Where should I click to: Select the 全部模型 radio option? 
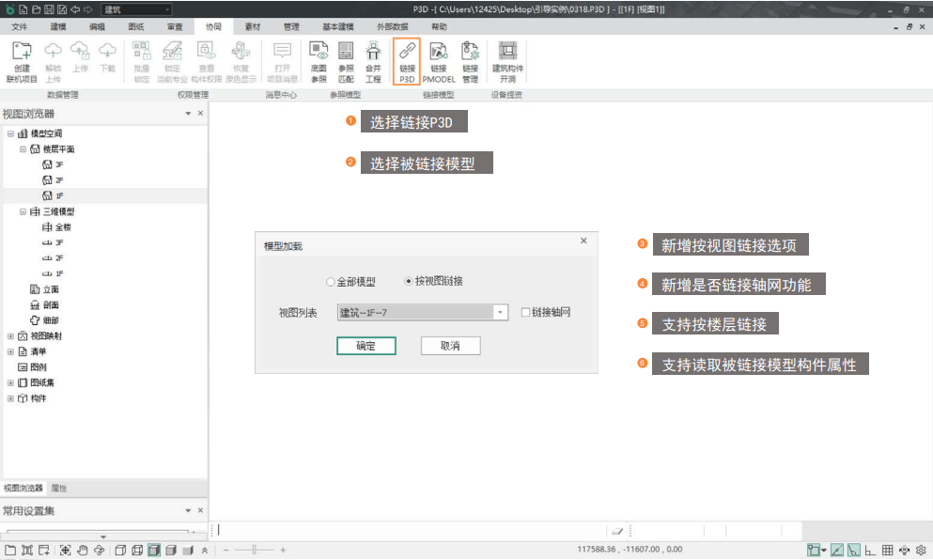pos(331,282)
